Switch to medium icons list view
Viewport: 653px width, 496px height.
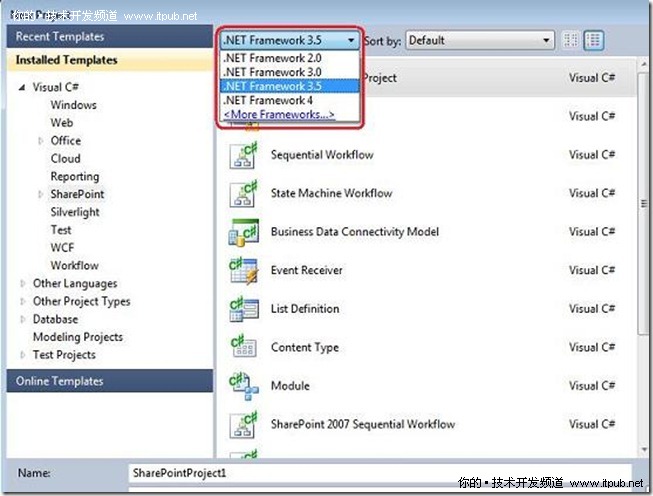(x=593, y=40)
